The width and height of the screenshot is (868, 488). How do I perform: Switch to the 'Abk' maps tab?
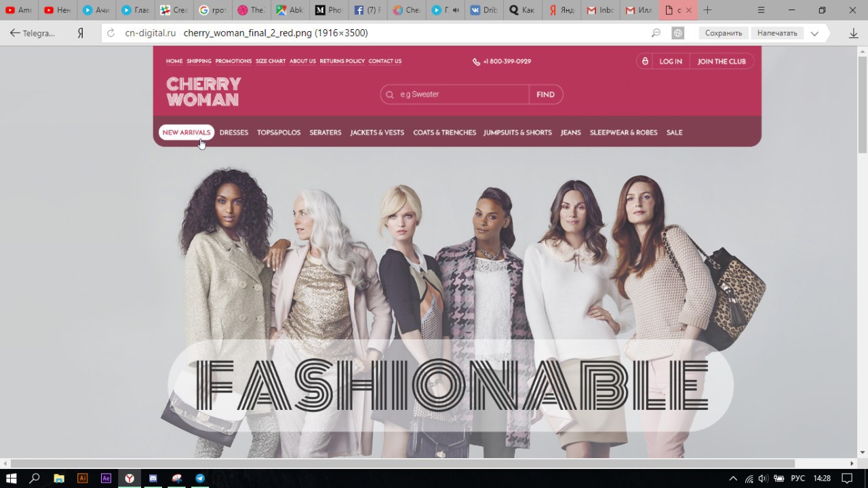coord(290,10)
